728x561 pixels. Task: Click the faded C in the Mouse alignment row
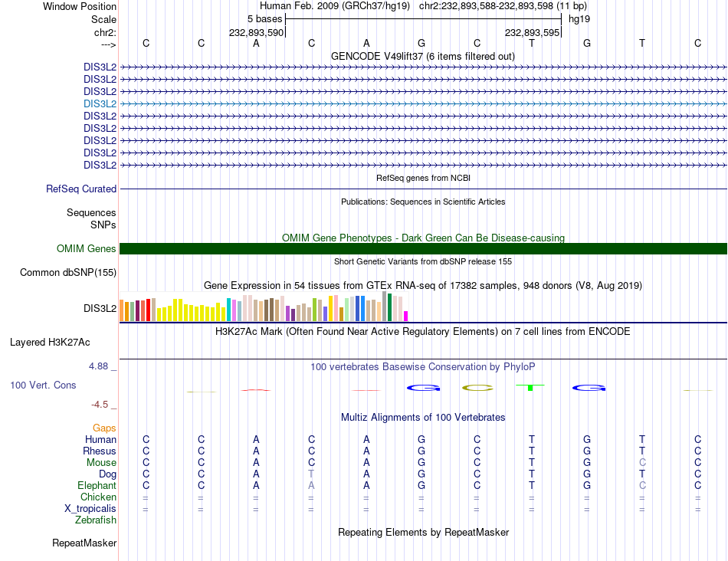pos(642,463)
